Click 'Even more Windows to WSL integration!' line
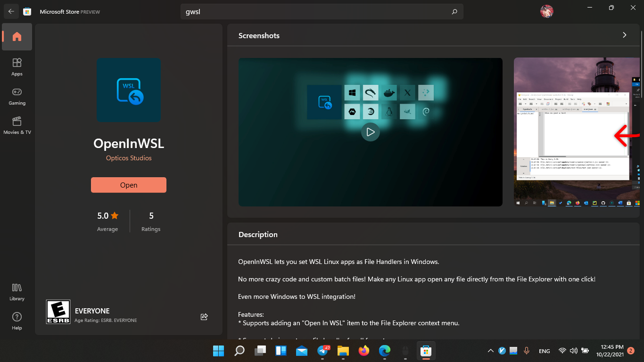The height and width of the screenshot is (362, 644). (297, 296)
